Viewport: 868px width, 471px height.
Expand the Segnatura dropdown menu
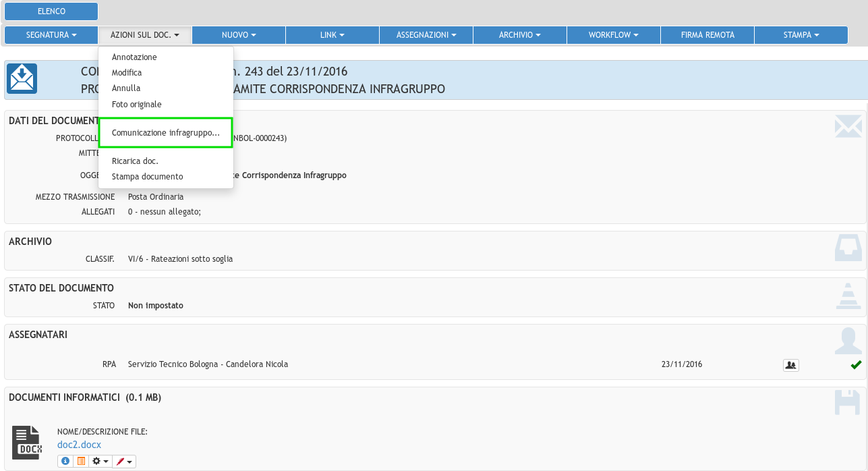point(51,35)
